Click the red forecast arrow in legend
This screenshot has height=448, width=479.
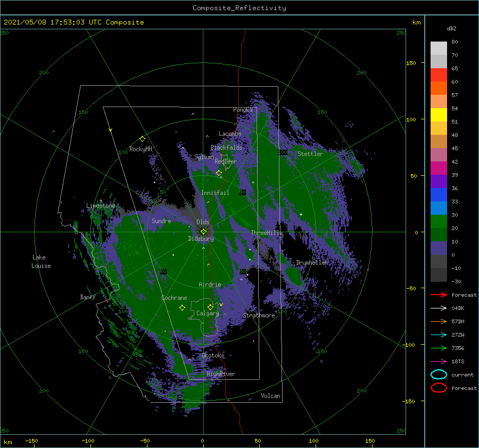(x=439, y=295)
